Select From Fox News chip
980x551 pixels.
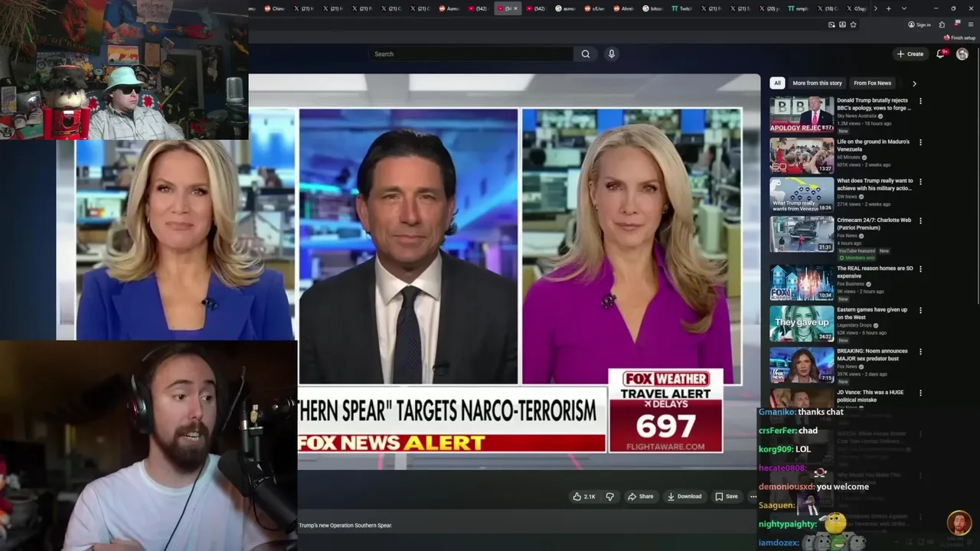tap(872, 83)
